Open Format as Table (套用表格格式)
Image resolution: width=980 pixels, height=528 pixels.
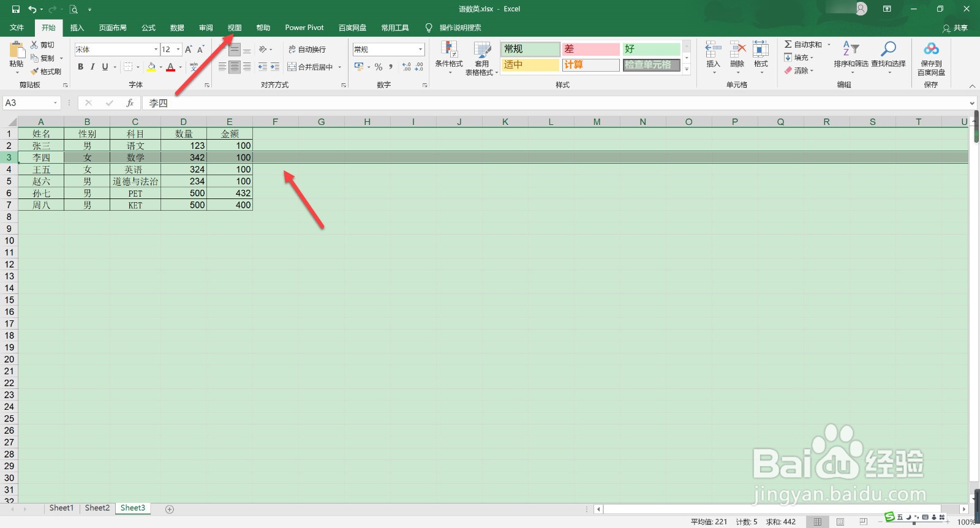482,58
